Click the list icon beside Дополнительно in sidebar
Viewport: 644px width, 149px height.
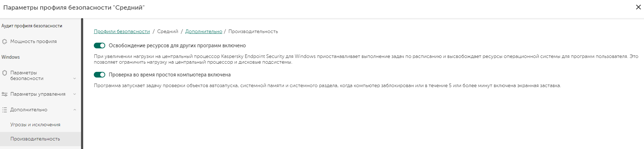tap(5, 110)
